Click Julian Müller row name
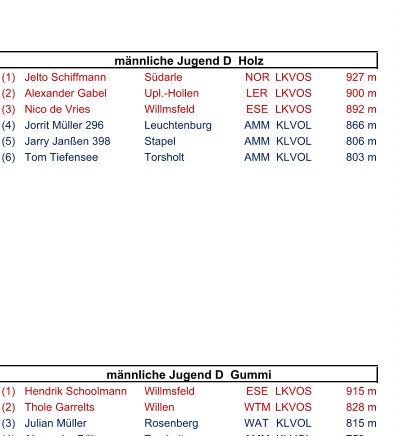Viewport: 393px width, 436px height. click(56, 423)
